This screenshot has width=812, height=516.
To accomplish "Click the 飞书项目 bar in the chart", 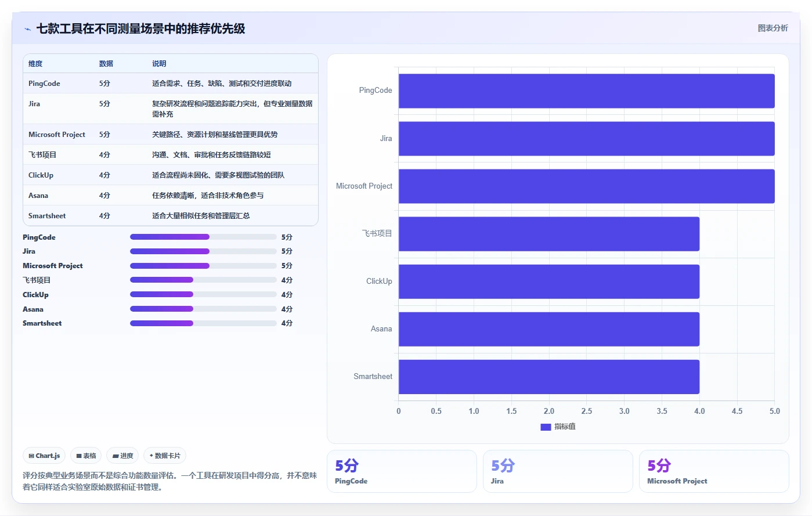I will (549, 234).
